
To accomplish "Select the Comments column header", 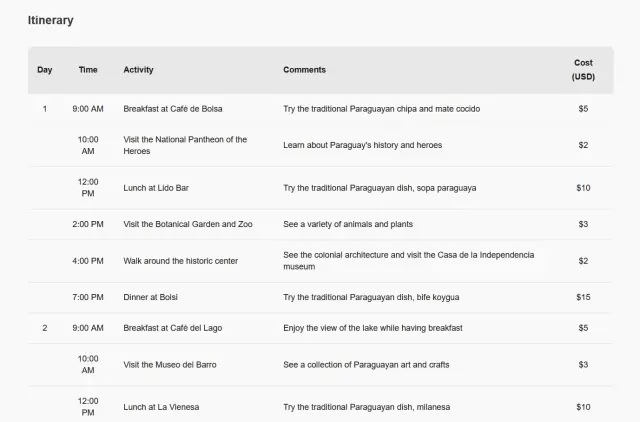I will click(x=304, y=70).
